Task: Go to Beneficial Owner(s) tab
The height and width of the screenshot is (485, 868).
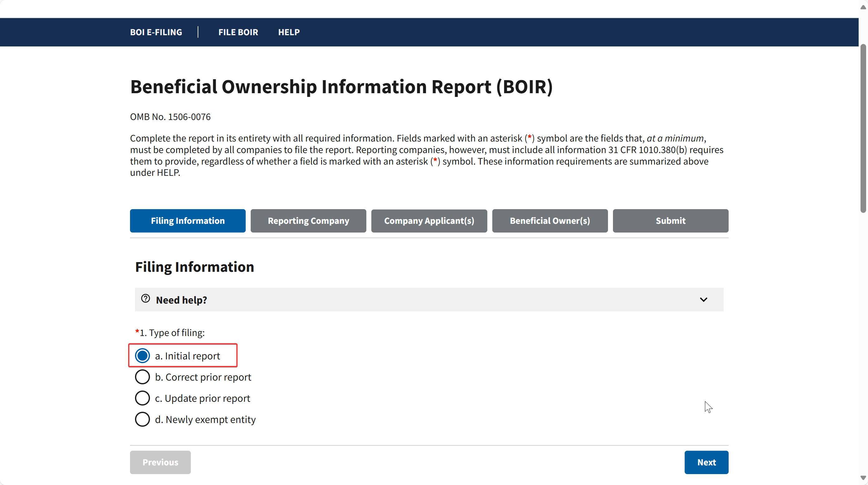Action: 550,221
